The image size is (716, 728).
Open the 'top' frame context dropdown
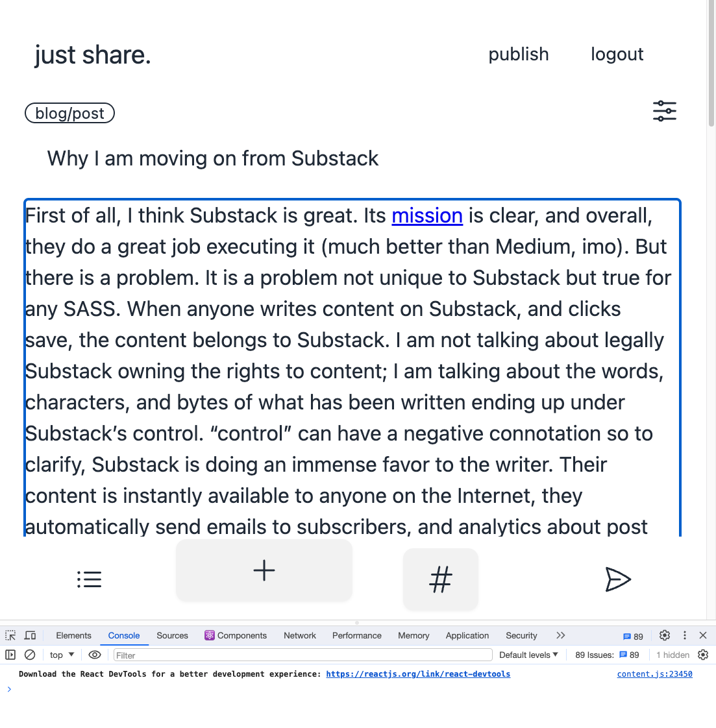[60, 655]
